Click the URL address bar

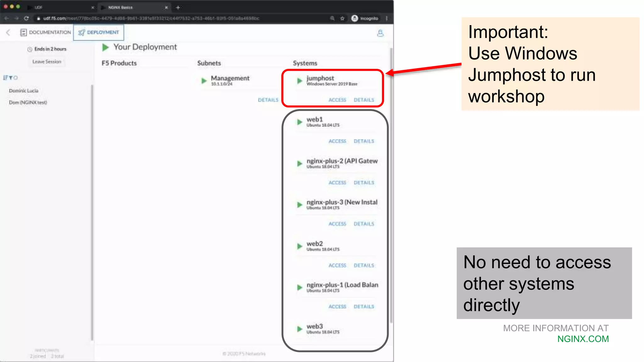[151, 18]
